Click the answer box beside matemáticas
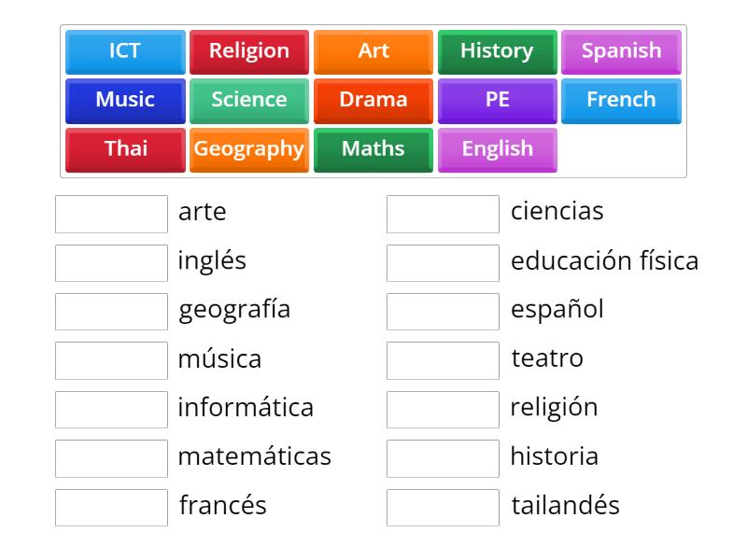 click(111, 458)
